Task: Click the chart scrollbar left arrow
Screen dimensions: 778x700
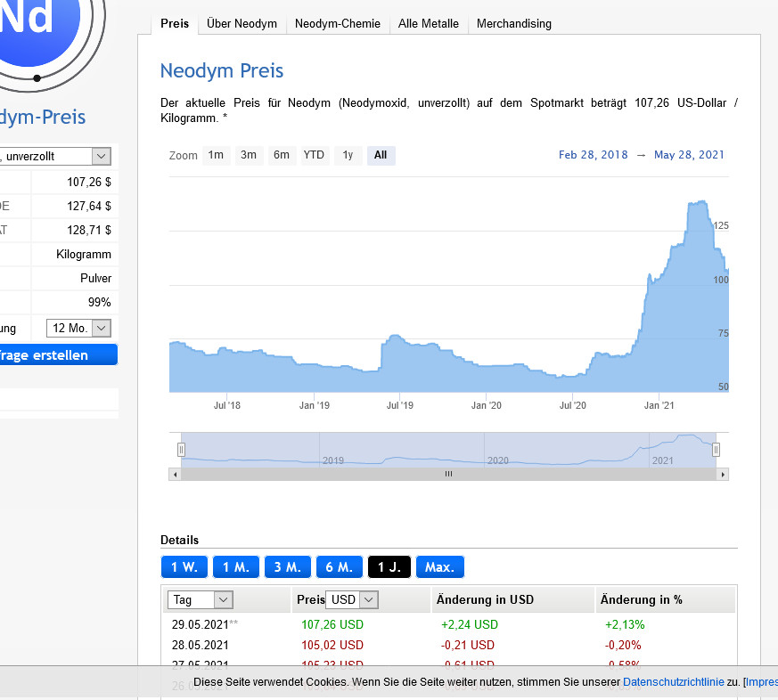Action: (x=175, y=475)
